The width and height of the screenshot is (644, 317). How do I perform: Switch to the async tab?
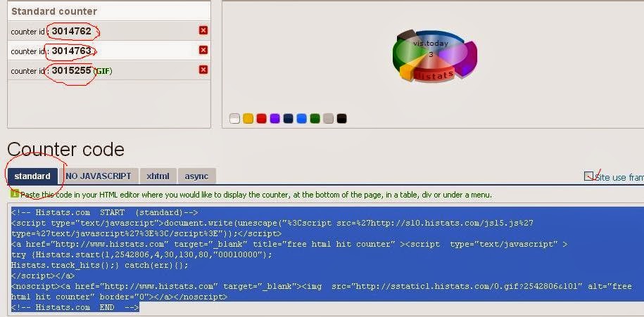point(196,176)
